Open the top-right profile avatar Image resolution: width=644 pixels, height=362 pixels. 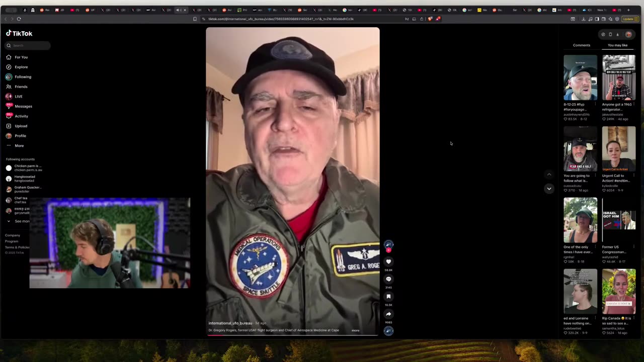click(x=628, y=34)
